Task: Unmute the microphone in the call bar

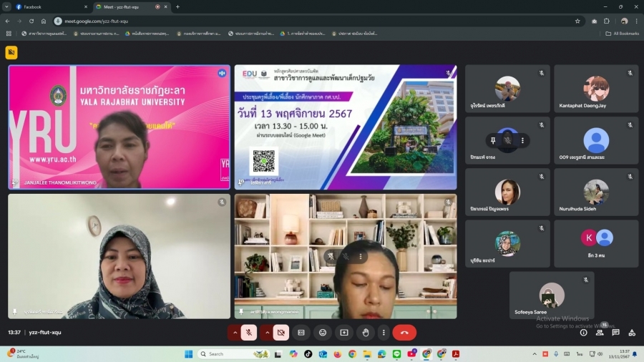Action: pos(249,333)
